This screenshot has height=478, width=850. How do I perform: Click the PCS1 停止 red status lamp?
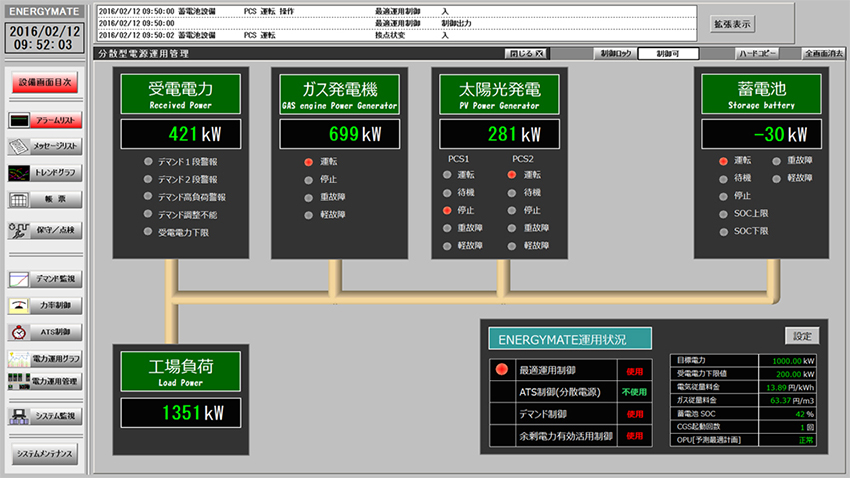[447, 210]
